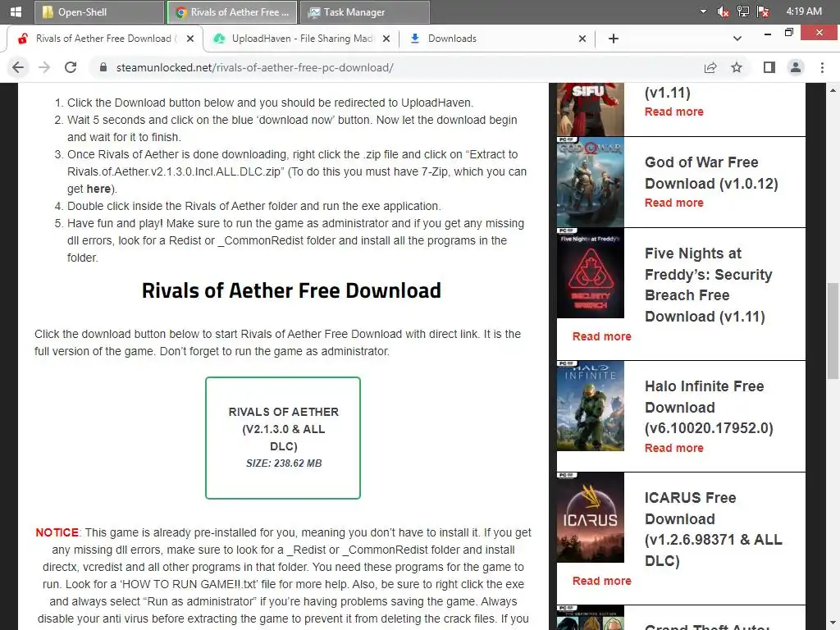Click the Windows Start button

point(16,11)
